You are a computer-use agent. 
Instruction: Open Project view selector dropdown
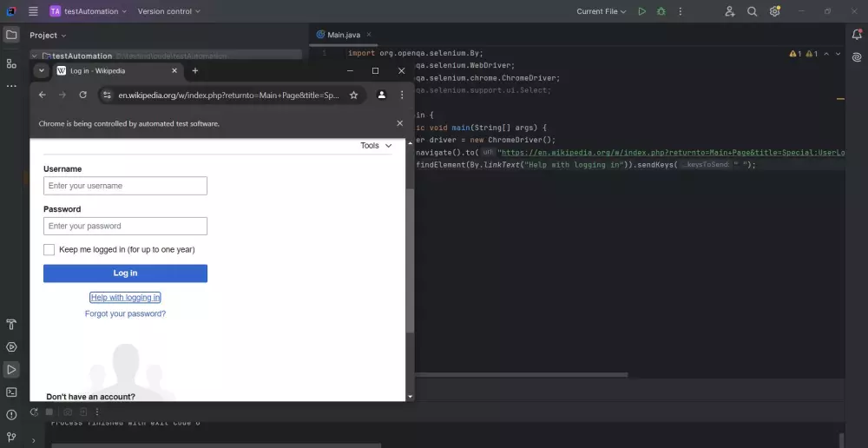(48, 35)
